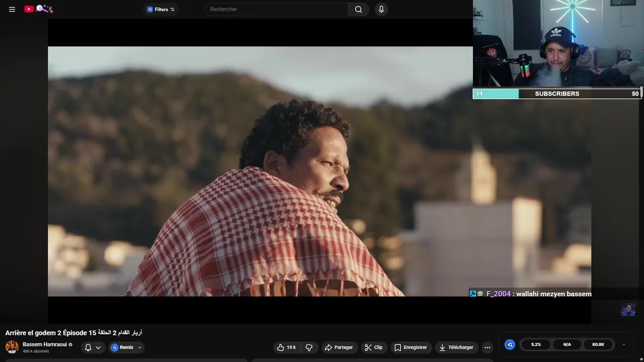Dislike the video with thumbs down

tap(309, 347)
